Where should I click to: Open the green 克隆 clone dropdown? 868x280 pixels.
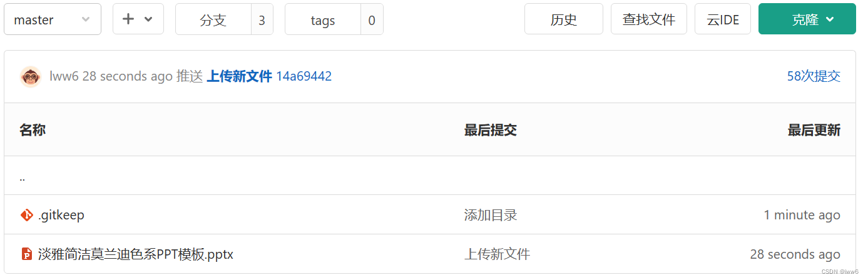click(807, 19)
